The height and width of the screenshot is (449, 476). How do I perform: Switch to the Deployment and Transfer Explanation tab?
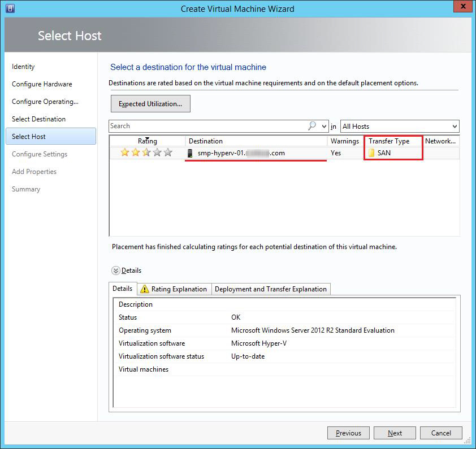270,289
